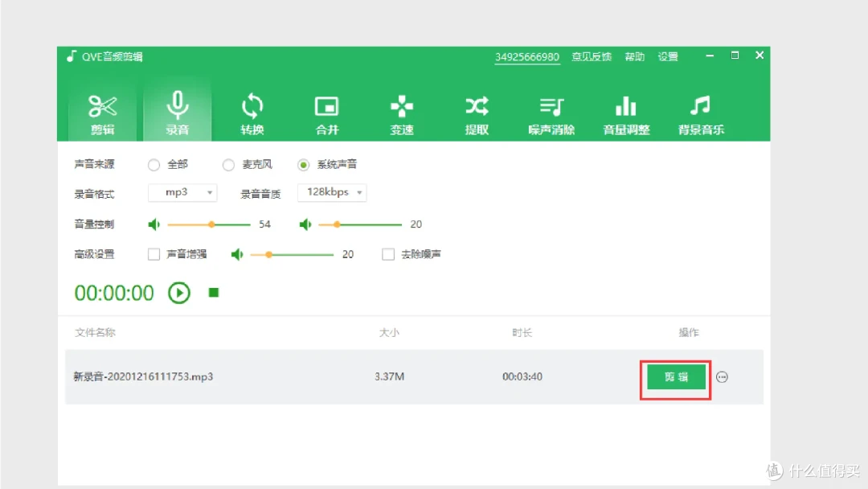The image size is (868, 489).
Task: Open the 帮助 help menu
Action: coord(634,56)
